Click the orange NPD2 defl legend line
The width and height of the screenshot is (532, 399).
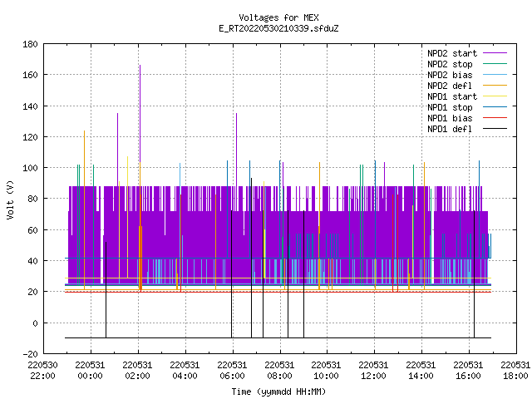pos(495,86)
